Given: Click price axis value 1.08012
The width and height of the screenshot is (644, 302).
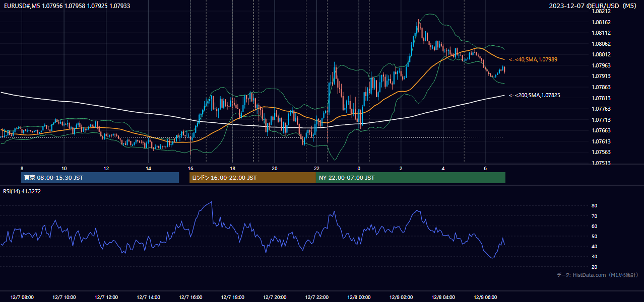Looking at the screenshot, I should pos(601,54).
